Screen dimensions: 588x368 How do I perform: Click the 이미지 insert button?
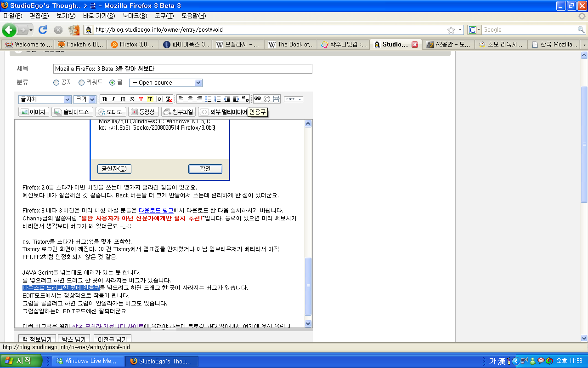34,112
